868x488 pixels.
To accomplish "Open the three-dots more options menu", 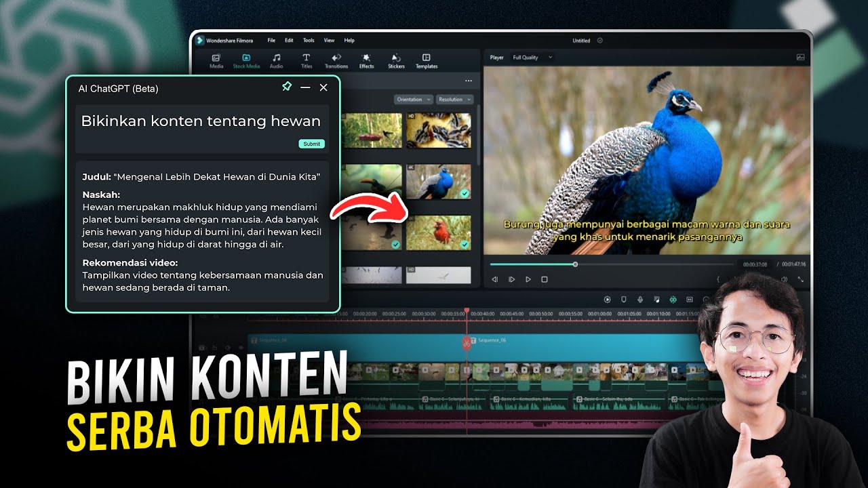I will click(468, 81).
